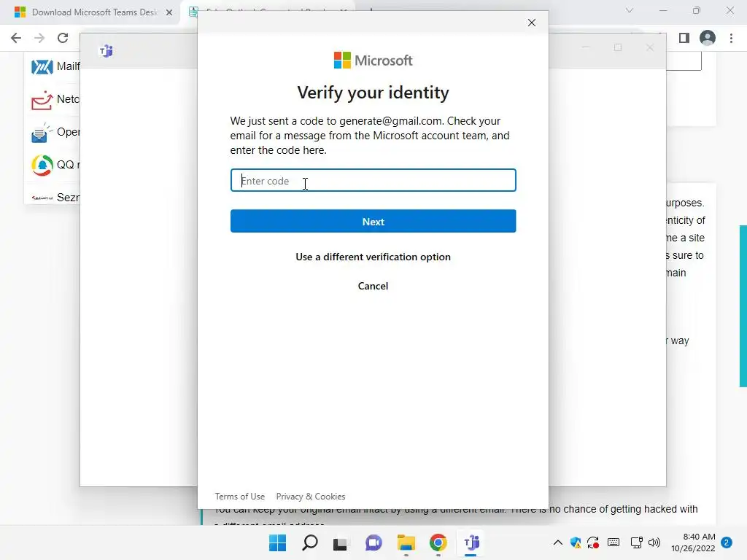Close the Verify your identity dialog
747x560 pixels.
coord(532,23)
